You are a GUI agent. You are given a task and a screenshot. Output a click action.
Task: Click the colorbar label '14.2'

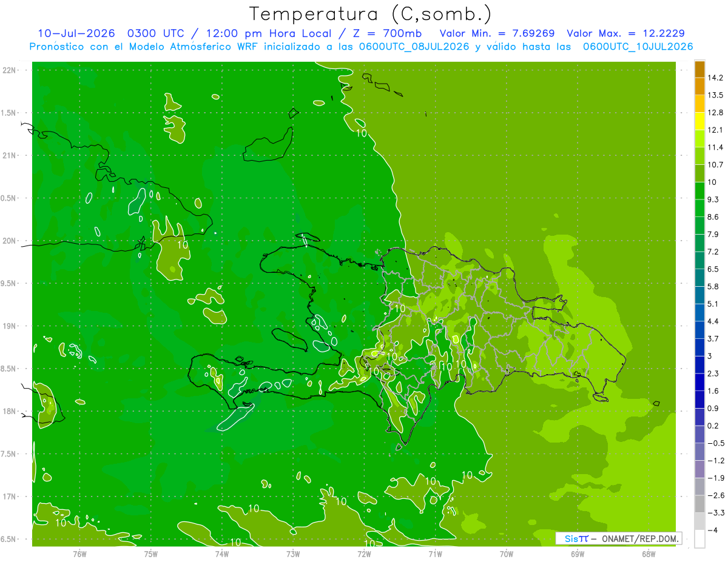pyautogui.click(x=716, y=78)
